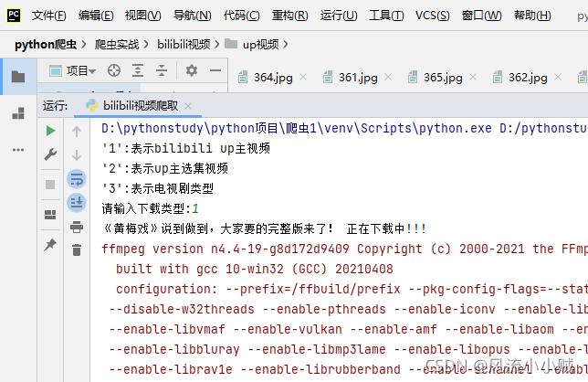Close the 364.jpg tab
588x382 pixels.
pyautogui.click(x=303, y=78)
